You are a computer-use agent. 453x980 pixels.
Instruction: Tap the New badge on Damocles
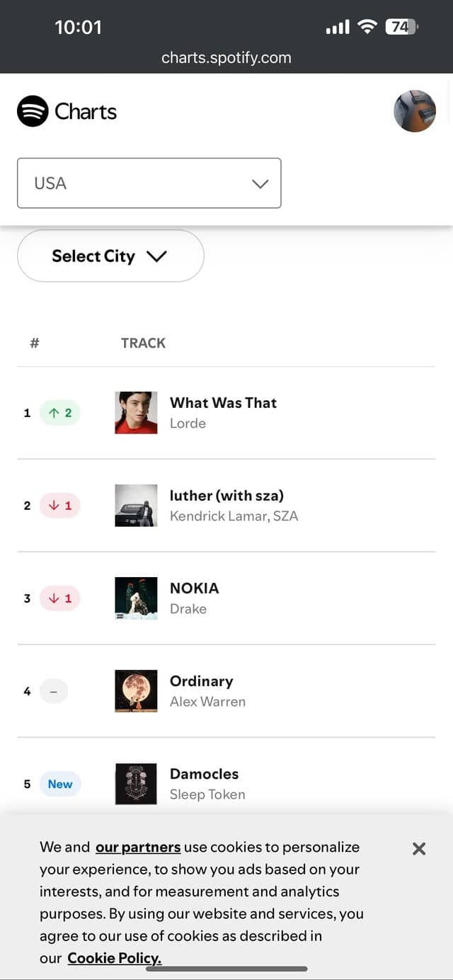pos(60,784)
